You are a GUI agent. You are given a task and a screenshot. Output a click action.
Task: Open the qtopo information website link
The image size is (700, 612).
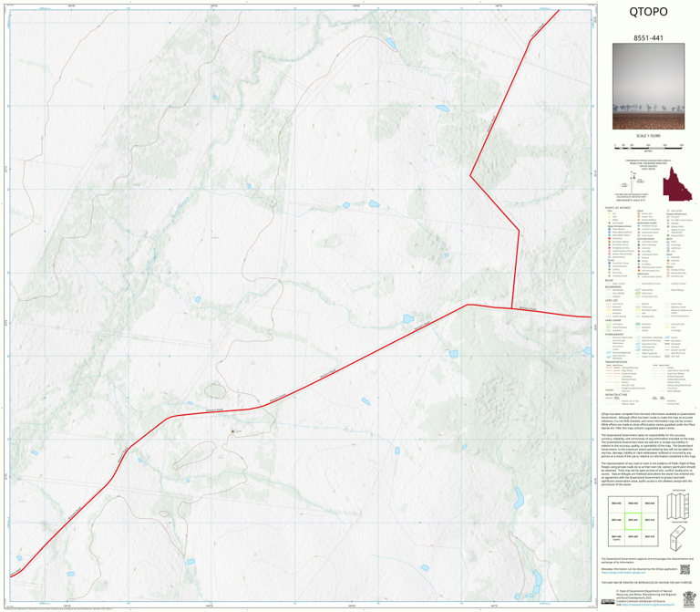pos(623,572)
